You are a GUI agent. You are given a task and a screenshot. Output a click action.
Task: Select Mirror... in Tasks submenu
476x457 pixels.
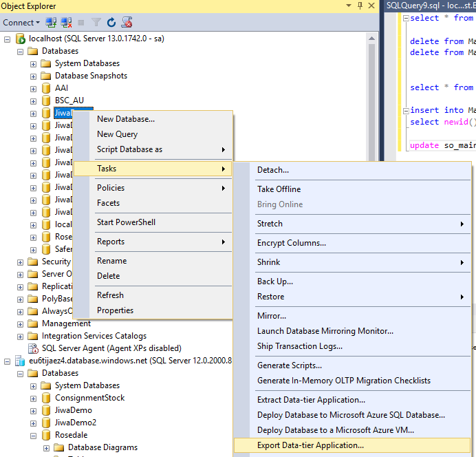click(x=352, y=316)
